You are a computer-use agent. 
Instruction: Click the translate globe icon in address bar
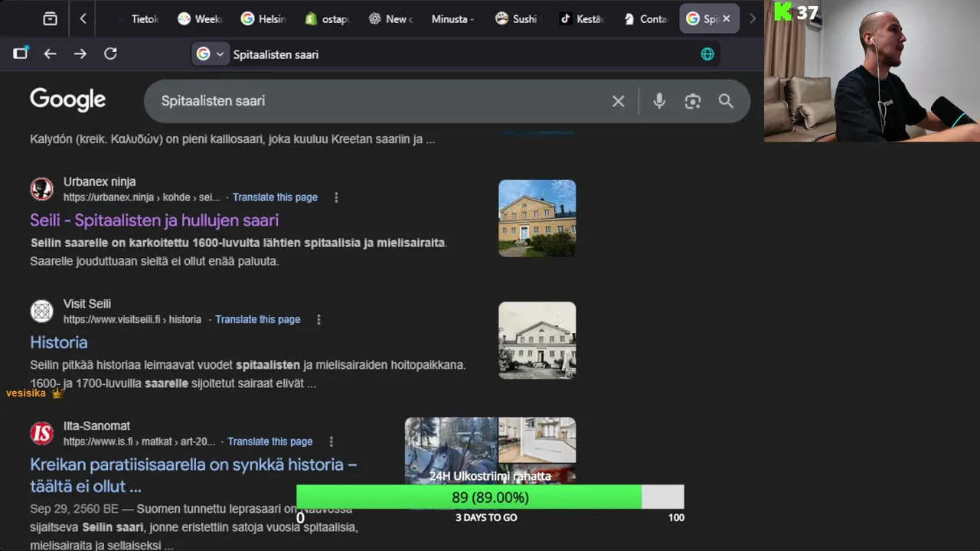click(707, 54)
